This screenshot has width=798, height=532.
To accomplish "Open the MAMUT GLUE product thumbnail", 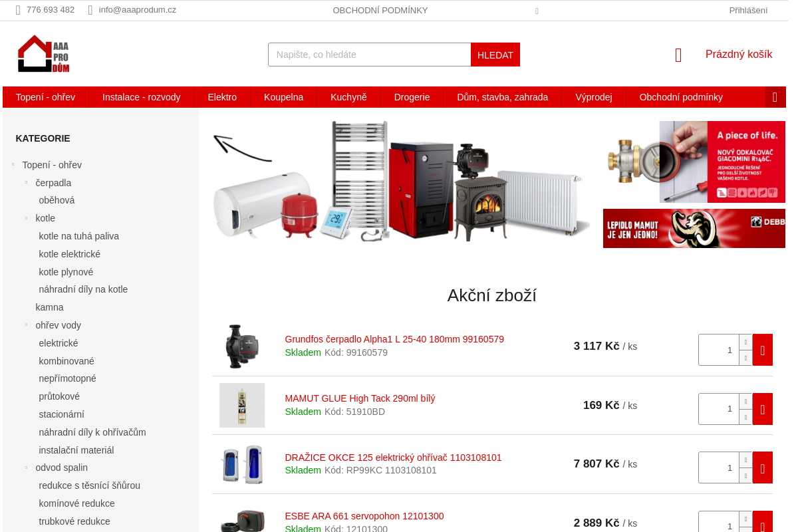I will [242, 405].
